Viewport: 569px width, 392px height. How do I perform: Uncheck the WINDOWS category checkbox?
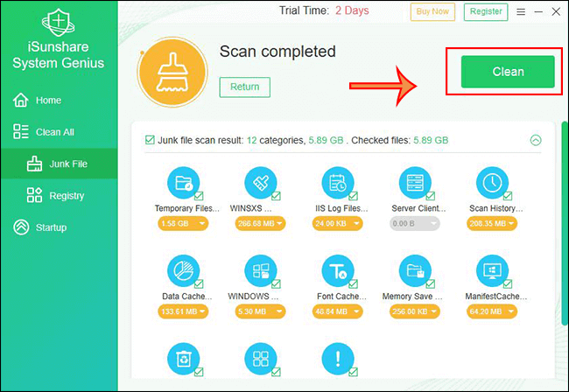click(276, 283)
